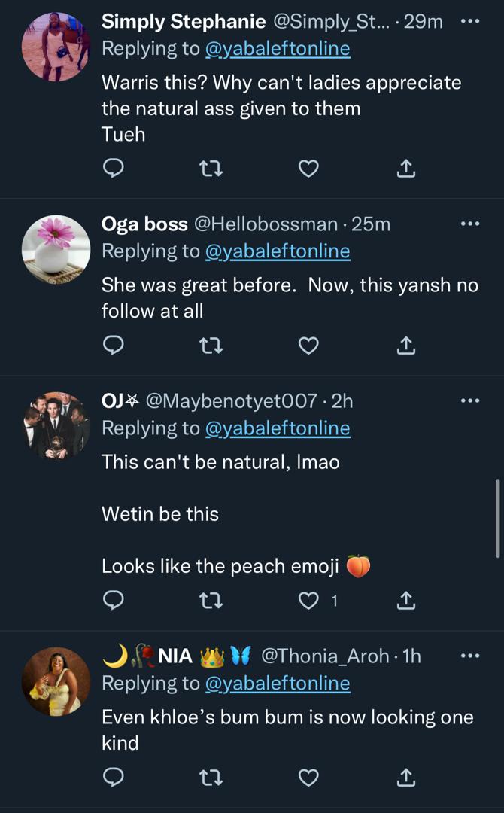View Simply Stephanie's profile picture
The height and width of the screenshot is (813, 504).
click(56, 47)
